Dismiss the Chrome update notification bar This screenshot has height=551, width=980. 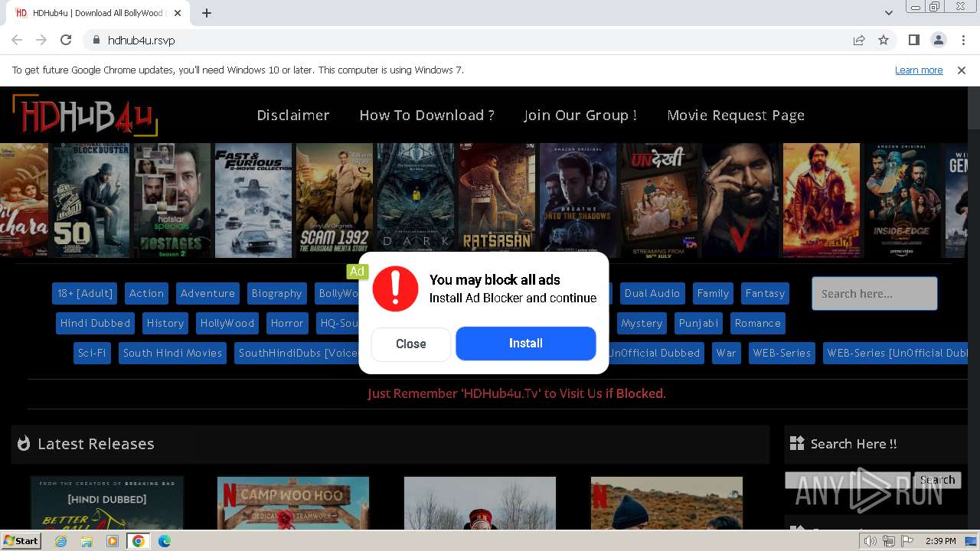[x=962, y=70]
